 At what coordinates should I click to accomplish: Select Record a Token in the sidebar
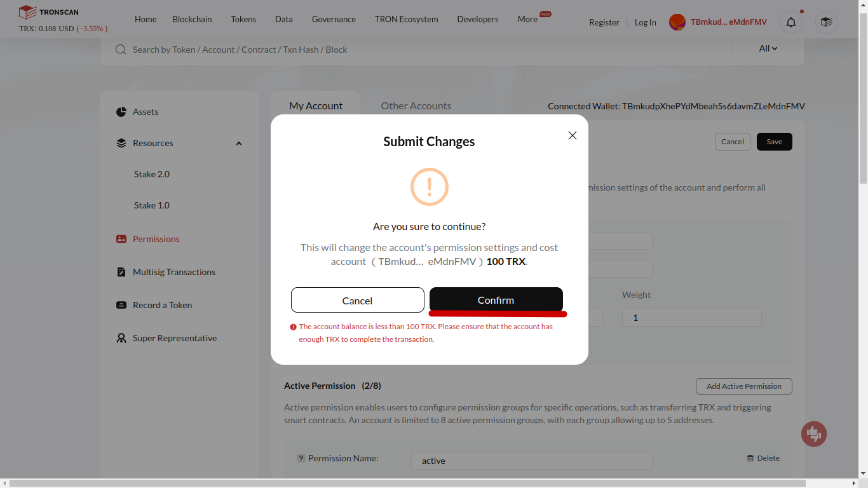click(163, 305)
